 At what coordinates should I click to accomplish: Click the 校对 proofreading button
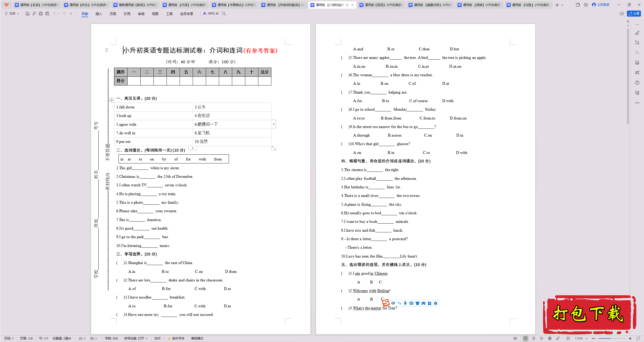click(157, 338)
